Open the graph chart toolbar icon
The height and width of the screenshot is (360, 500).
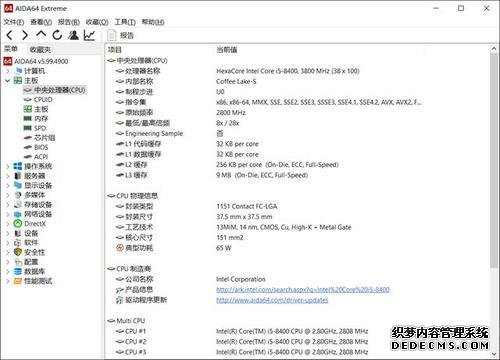(89, 35)
